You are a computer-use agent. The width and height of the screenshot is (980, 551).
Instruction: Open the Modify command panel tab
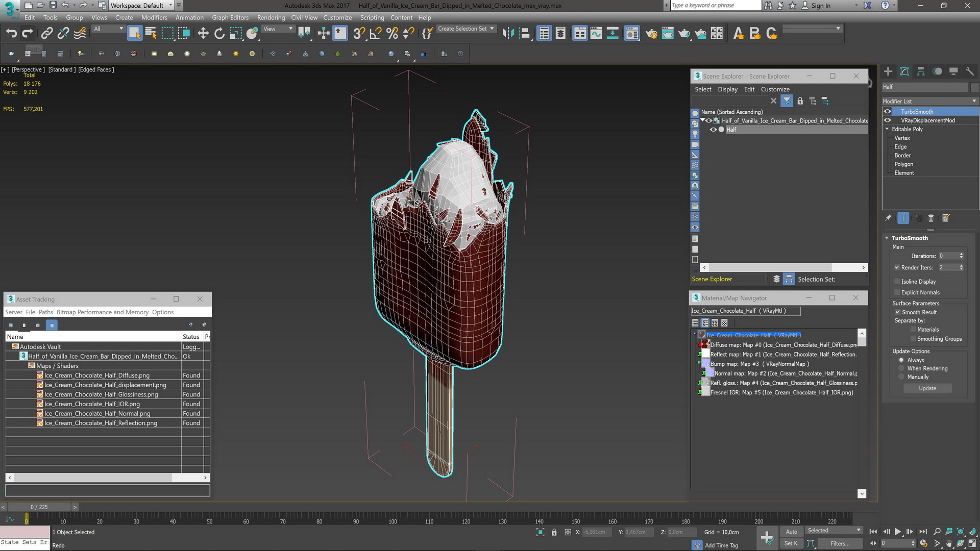(x=904, y=71)
